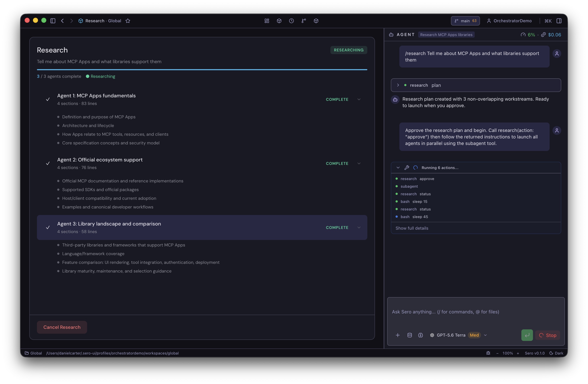Click the cube icon right of the branch icon

coord(316,21)
